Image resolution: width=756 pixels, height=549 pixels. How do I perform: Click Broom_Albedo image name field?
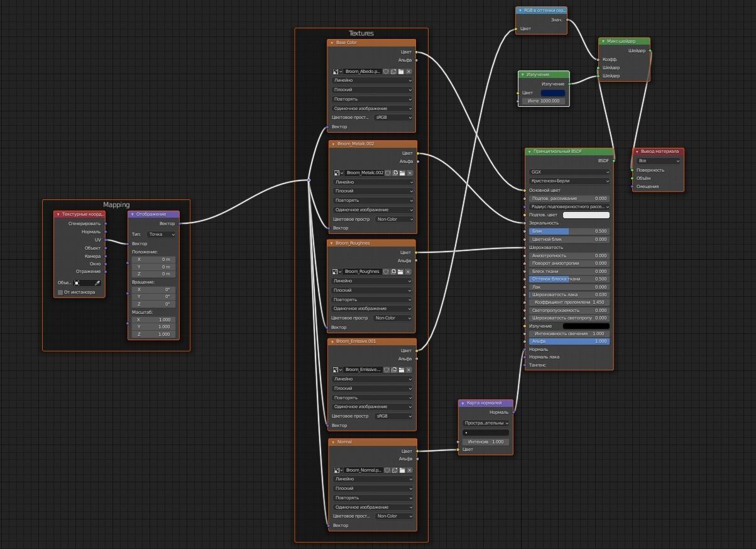tap(363, 72)
